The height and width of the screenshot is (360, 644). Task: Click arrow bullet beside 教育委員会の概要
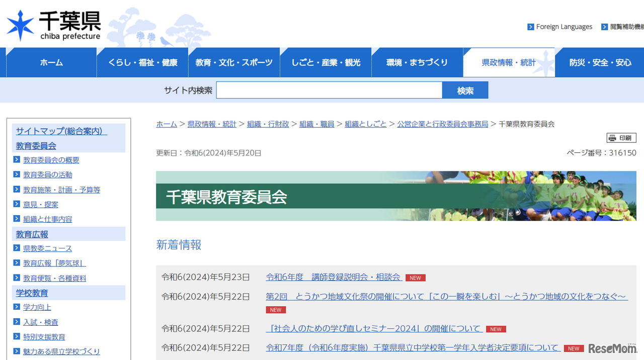(17, 160)
